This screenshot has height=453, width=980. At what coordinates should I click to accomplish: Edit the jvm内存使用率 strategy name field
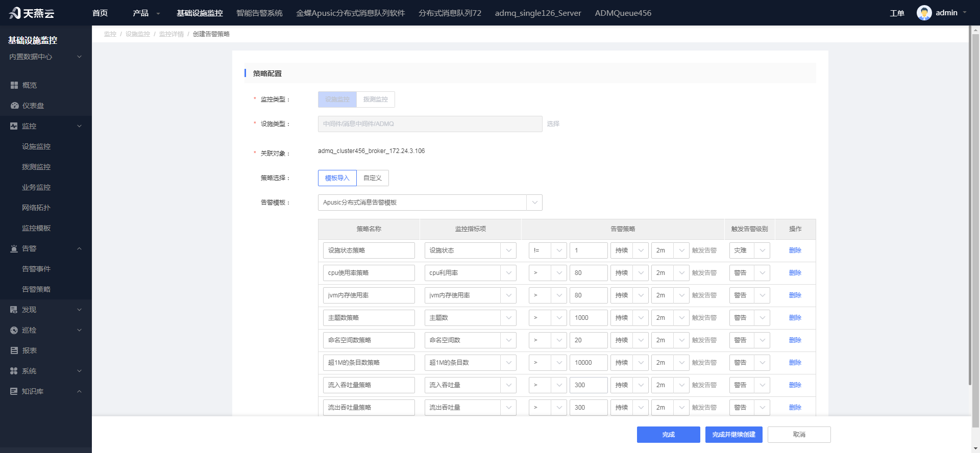pos(369,295)
